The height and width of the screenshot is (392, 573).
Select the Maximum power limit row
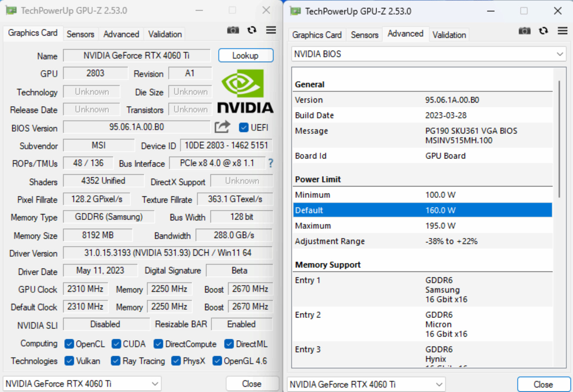[423, 226]
